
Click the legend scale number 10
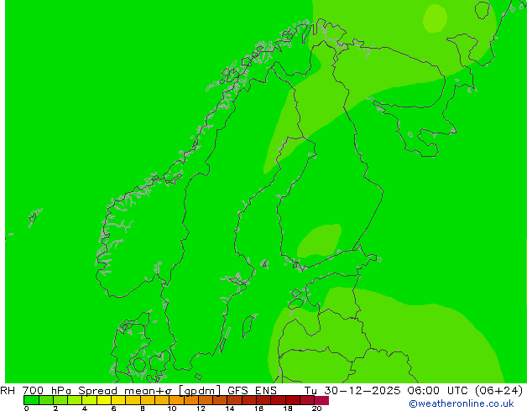click(172, 408)
